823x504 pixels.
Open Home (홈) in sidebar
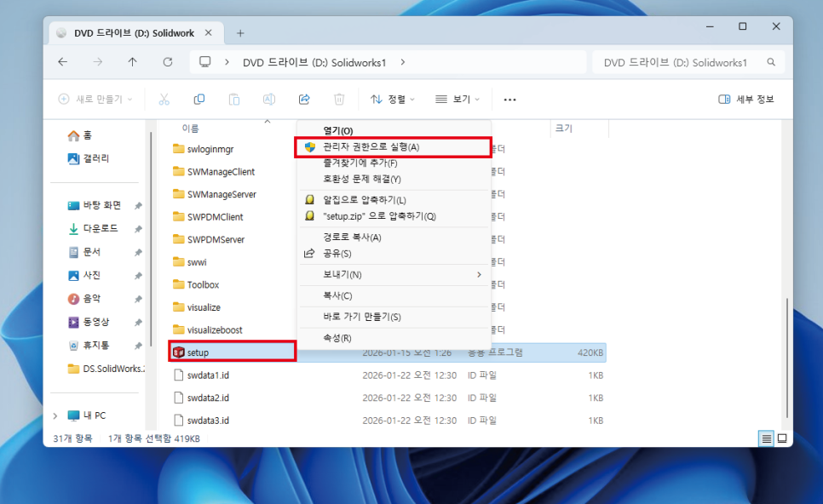[80, 135]
